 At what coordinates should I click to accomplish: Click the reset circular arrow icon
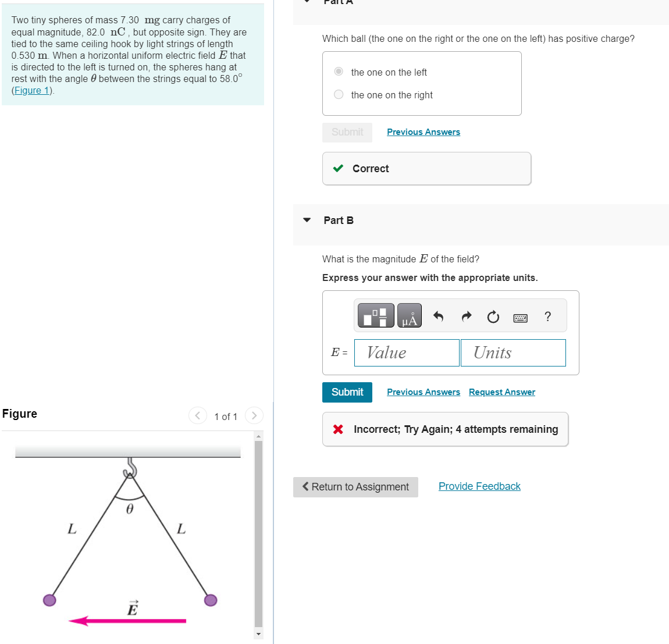click(493, 316)
